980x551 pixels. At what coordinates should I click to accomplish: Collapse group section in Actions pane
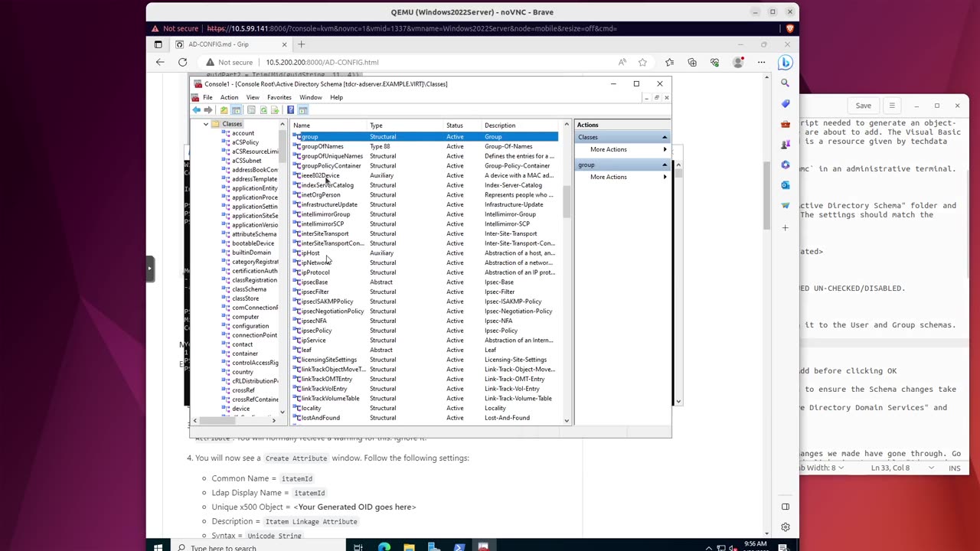click(665, 165)
